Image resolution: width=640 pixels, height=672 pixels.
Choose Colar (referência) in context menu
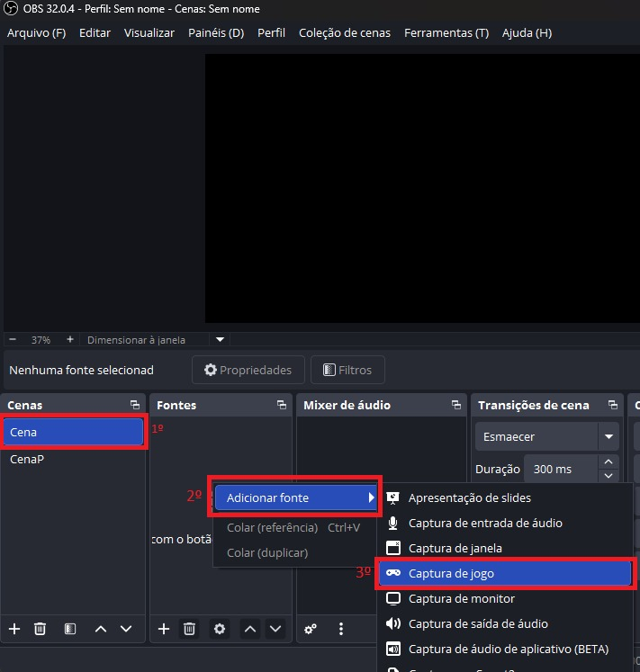tap(294, 527)
